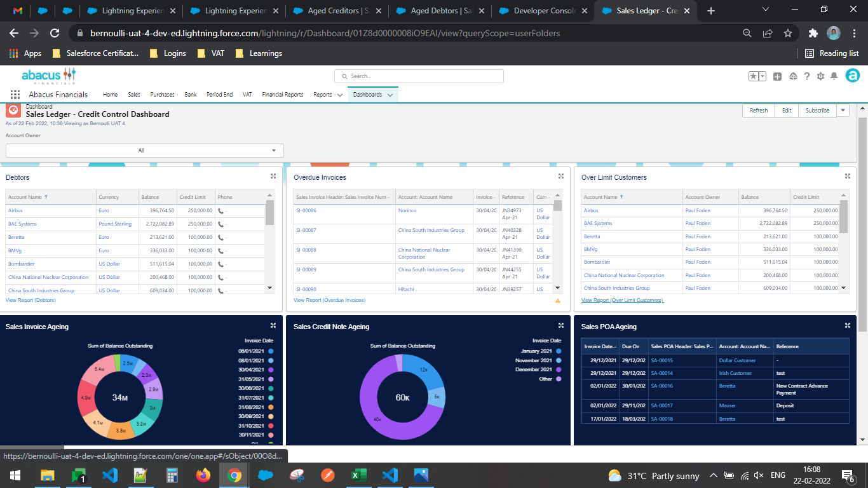This screenshot has width=868, height=488.
Task: Click the global actions plus icon
Action: click(x=777, y=76)
